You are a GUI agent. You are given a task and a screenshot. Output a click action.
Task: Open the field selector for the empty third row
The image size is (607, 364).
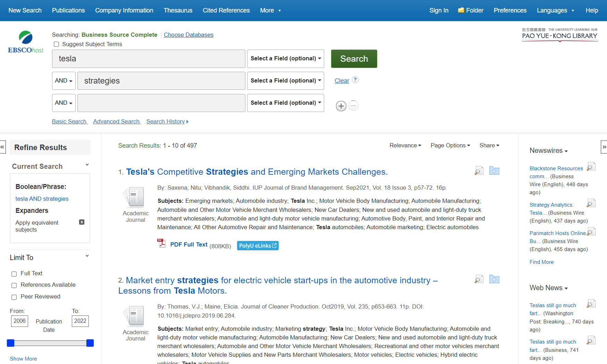[x=286, y=103]
